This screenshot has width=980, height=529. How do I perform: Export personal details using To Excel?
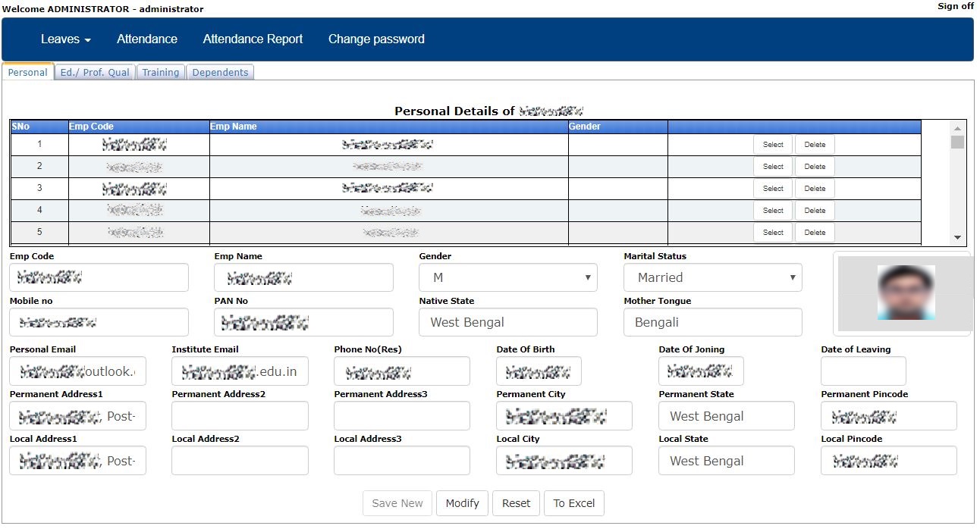pos(573,502)
